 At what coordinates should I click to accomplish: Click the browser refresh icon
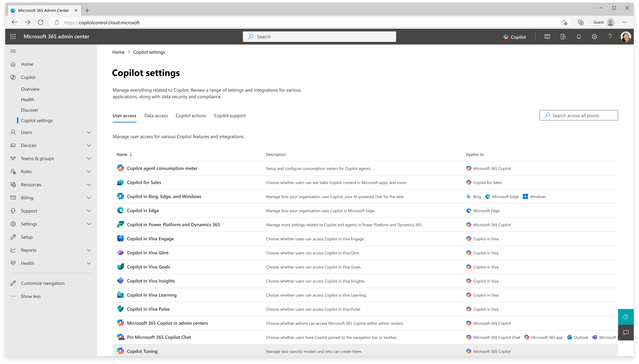[40, 22]
